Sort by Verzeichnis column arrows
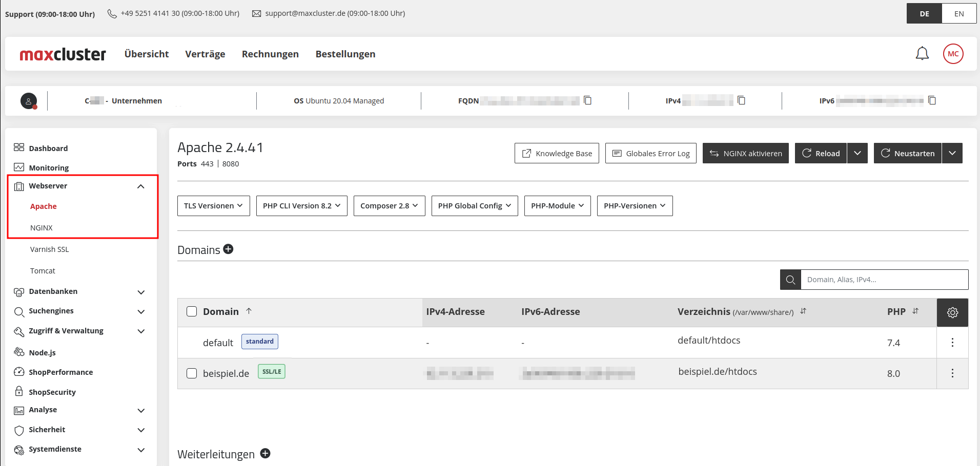 (803, 311)
